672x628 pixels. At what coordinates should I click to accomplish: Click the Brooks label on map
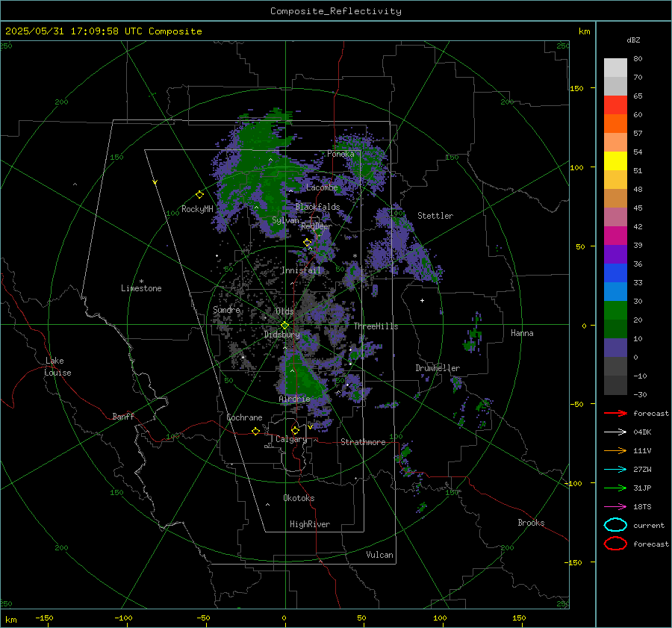click(531, 523)
